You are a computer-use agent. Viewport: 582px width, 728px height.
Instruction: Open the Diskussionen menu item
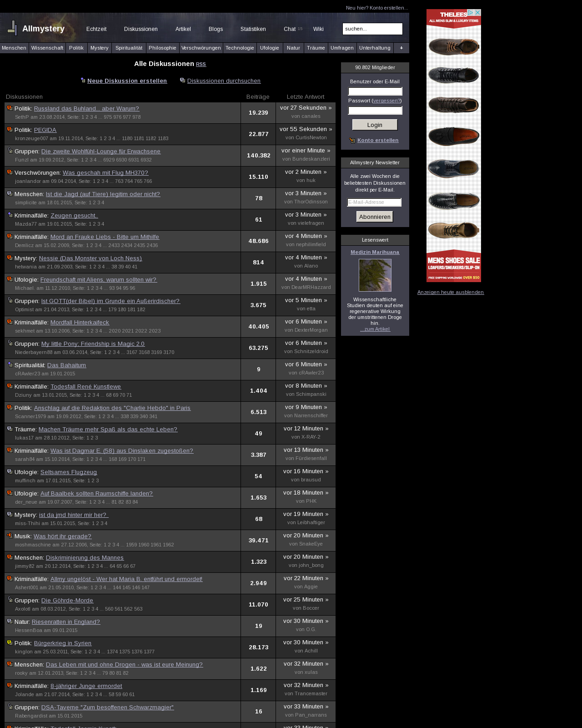(x=141, y=29)
